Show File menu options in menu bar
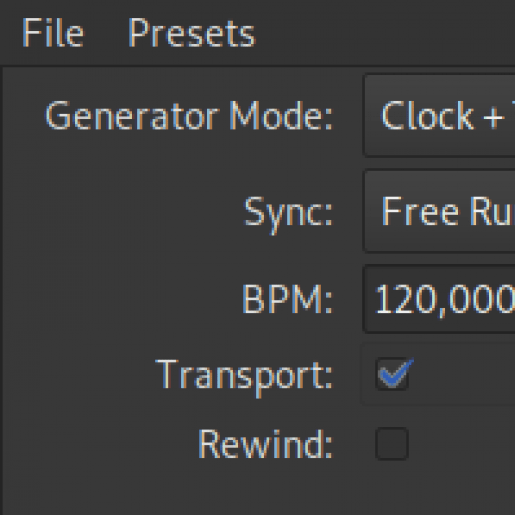515x515 pixels. click(x=53, y=33)
